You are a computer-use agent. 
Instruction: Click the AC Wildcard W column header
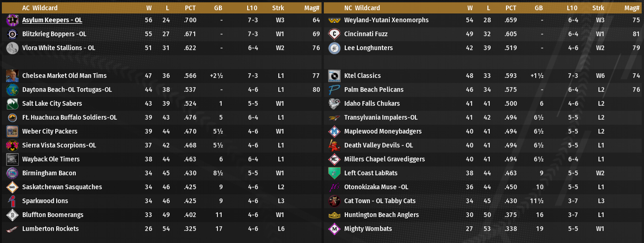[149, 8]
